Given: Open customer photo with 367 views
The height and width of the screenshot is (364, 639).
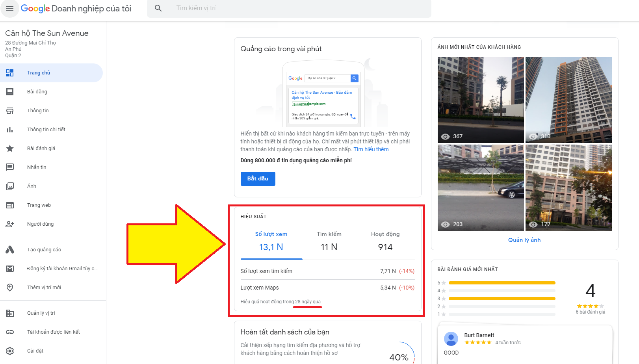Looking at the screenshot, I should [481, 100].
